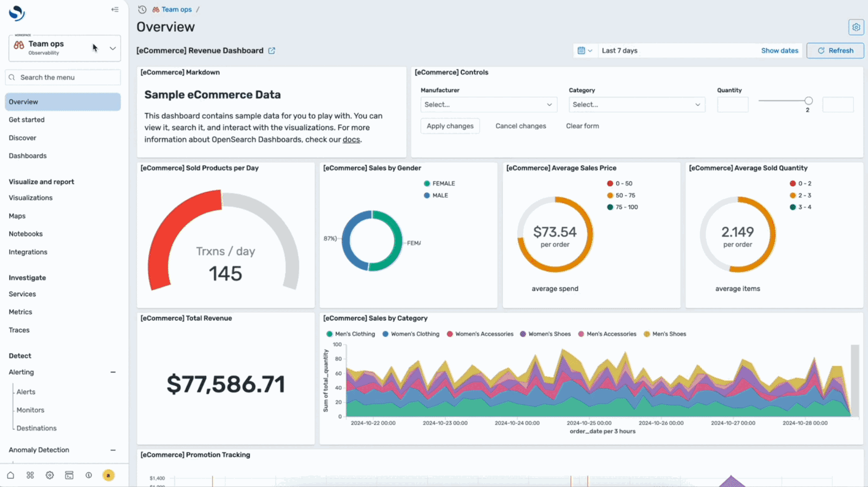Image resolution: width=868 pixels, height=487 pixels.
Task: Click the info help icon in bottom bar
Action: 89,475
